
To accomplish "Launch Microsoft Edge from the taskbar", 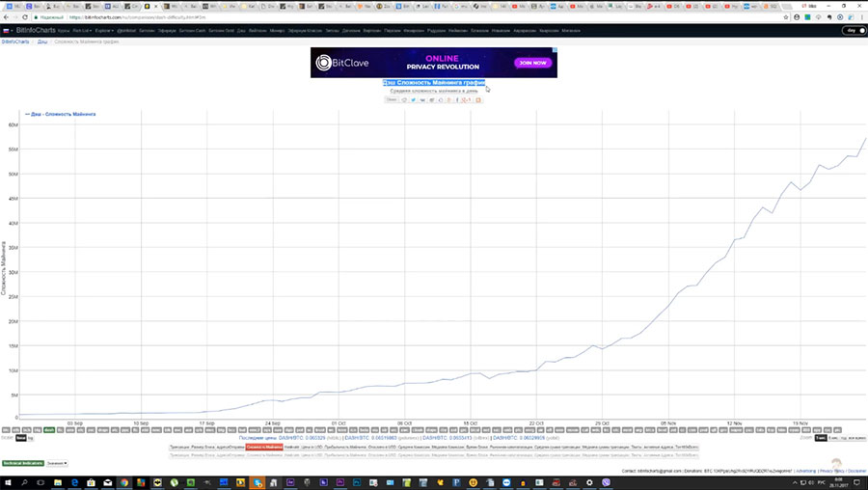I will [74, 483].
